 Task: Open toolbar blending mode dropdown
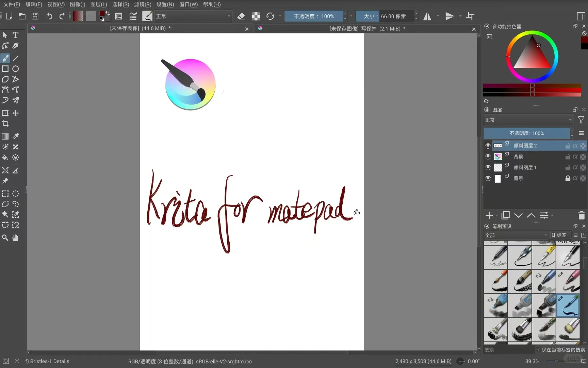point(193,16)
